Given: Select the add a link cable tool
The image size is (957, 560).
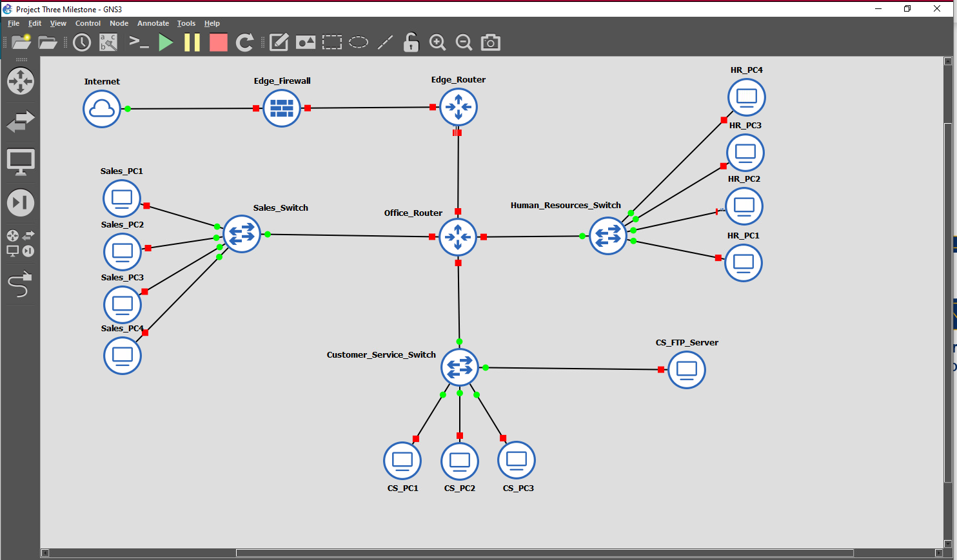Looking at the screenshot, I should (x=19, y=284).
